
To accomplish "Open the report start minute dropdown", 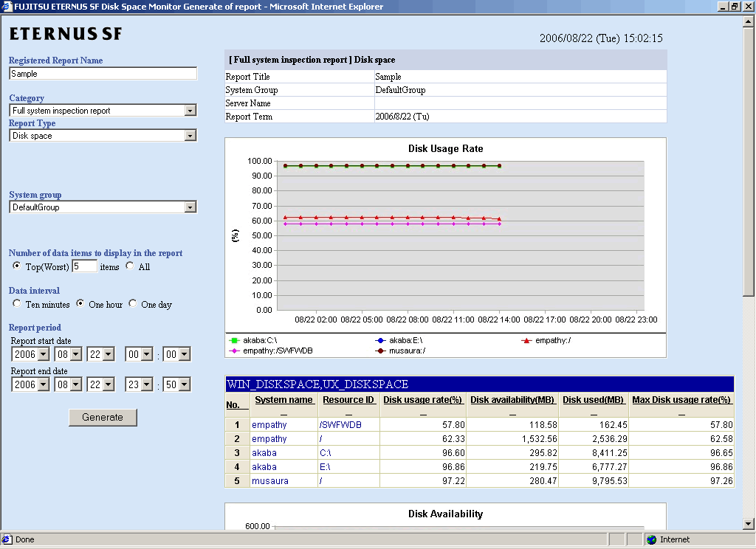I will [x=184, y=354].
